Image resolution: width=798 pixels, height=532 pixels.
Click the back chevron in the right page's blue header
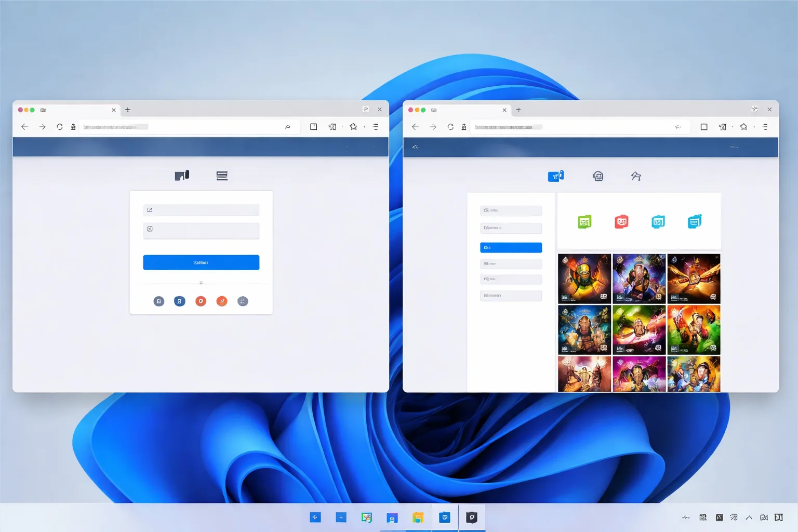coord(415,147)
